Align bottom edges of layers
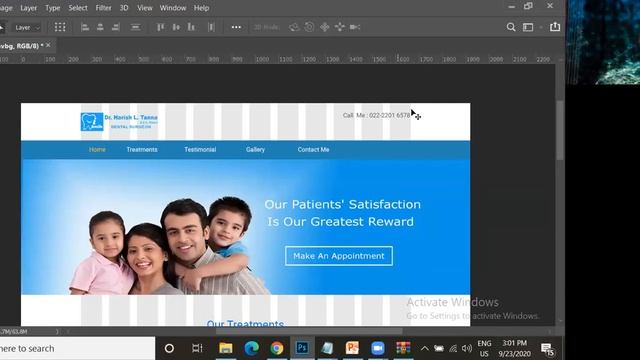This screenshot has height=360, width=640. [x=191, y=27]
